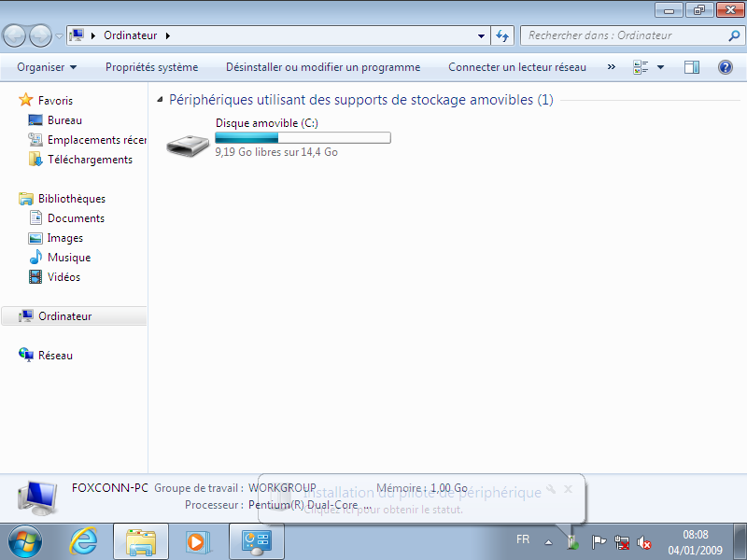Launch Windows Media Player from taskbar
Image resolution: width=747 pixels, height=560 pixels.
198,540
